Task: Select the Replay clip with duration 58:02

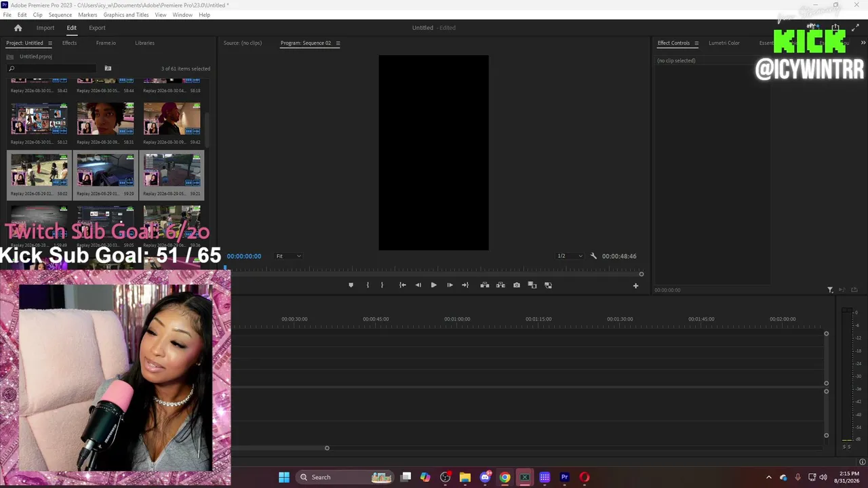Action: point(39,175)
